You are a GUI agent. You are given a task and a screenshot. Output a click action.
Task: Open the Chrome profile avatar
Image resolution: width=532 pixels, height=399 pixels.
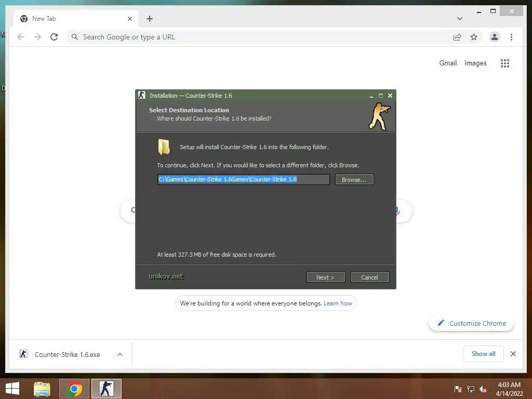(495, 37)
